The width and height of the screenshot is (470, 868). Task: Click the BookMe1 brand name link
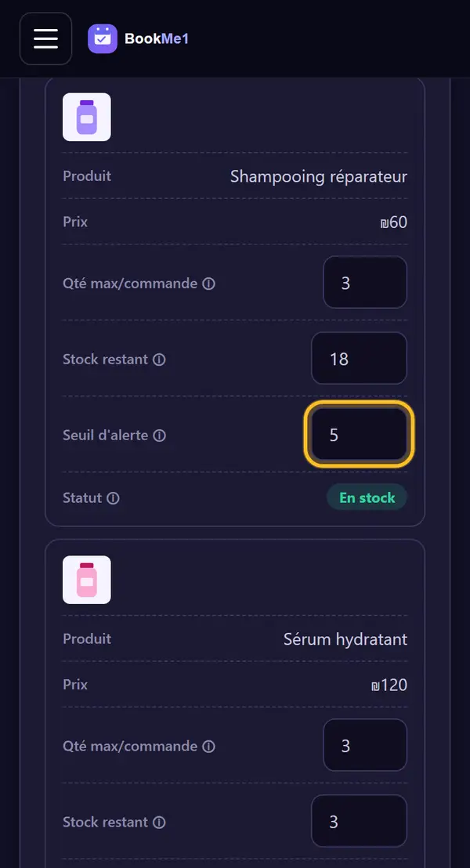[x=157, y=38]
